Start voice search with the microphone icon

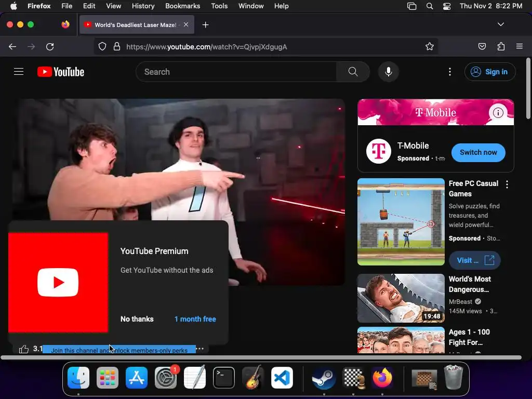[x=389, y=72]
